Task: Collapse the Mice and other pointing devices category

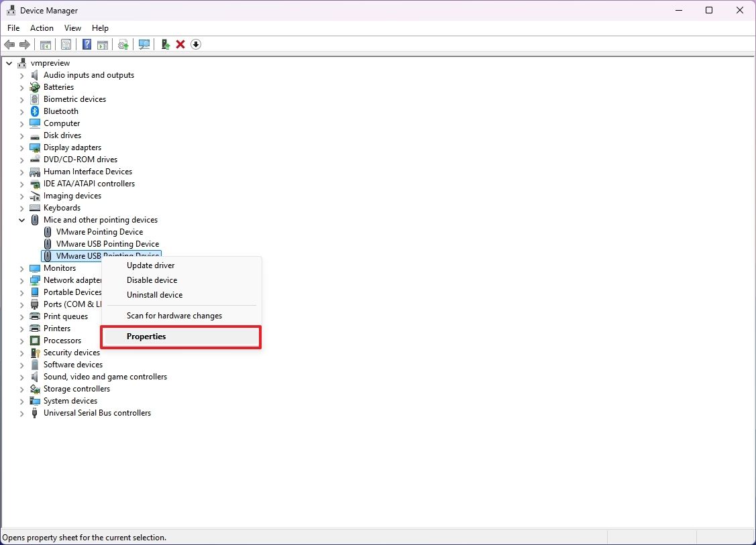Action: click(21, 220)
